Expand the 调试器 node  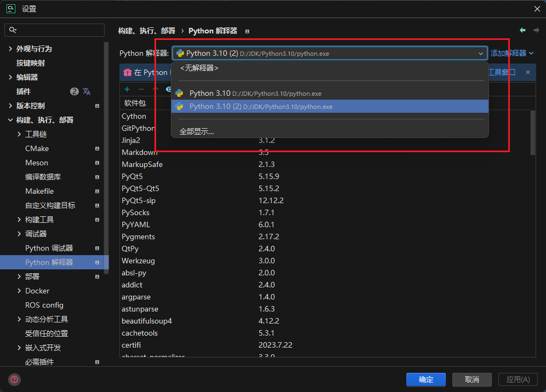coord(19,234)
